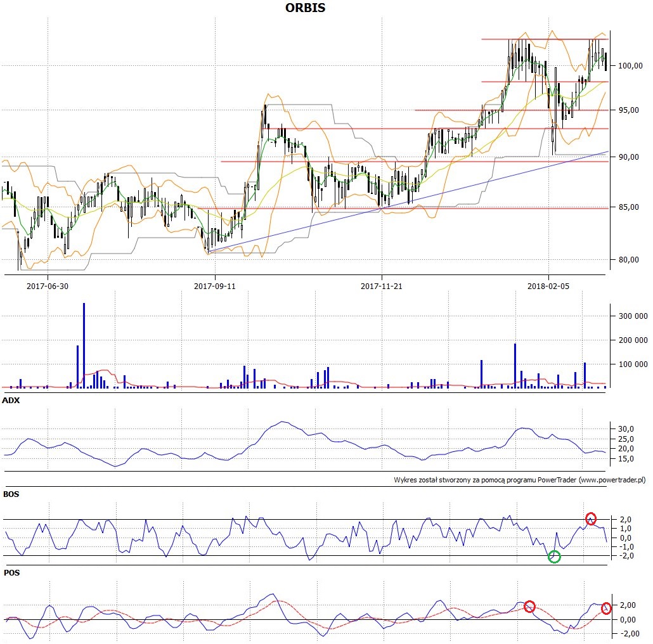Click the BOS 2,0 scale value

pyautogui.click(x=626, y=519)
